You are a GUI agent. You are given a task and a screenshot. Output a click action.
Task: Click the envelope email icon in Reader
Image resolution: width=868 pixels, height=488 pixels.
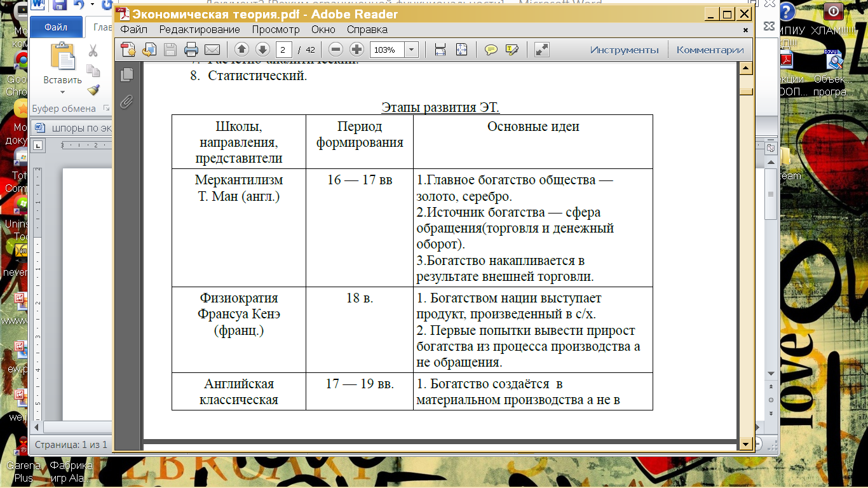click(212, 50)
